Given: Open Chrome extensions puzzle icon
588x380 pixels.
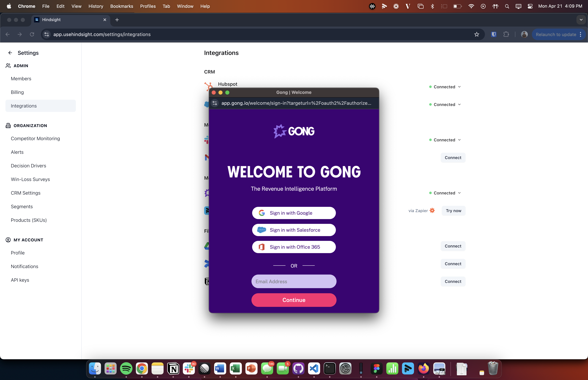Looking at the screenshot, I should [x=506, y=34].
